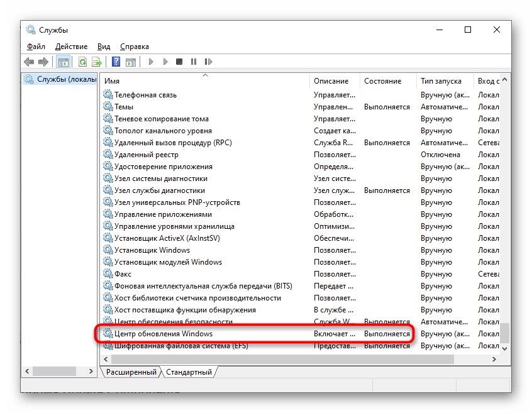Open the Файл menu
This screenshot has height=413, width=532.
(36, 47)
